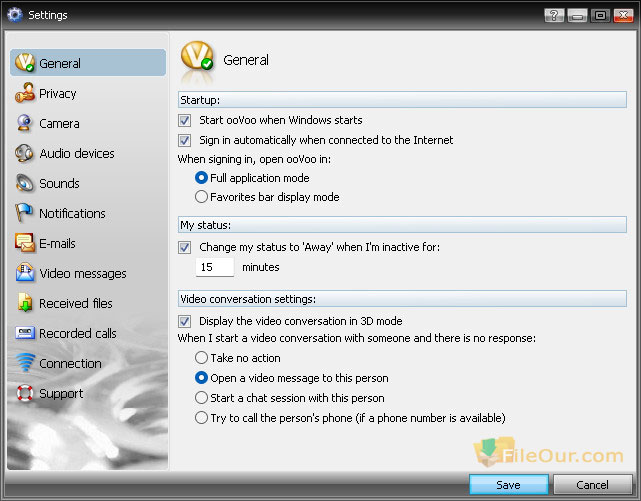
Task: Click the inactive minutes input field
Action: [215, 267]
